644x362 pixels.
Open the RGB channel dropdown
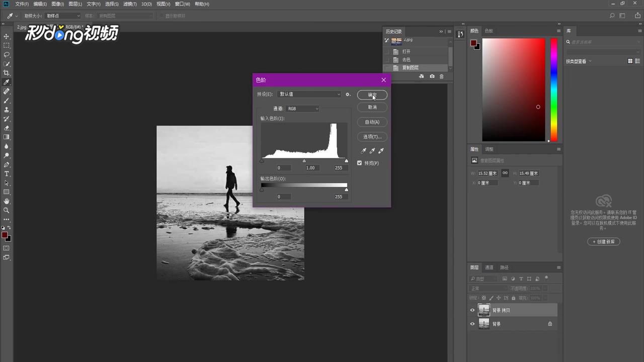[302, 109]
